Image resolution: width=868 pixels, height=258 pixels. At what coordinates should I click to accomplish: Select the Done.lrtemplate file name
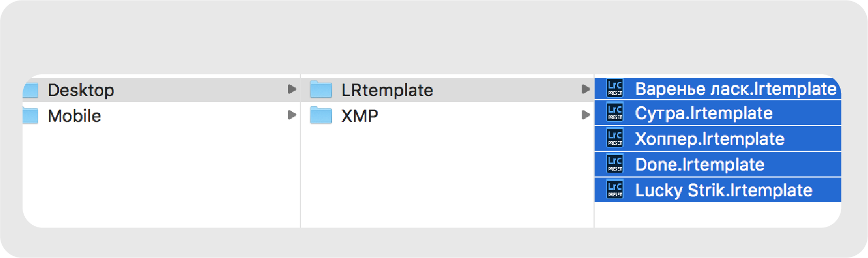699,165
